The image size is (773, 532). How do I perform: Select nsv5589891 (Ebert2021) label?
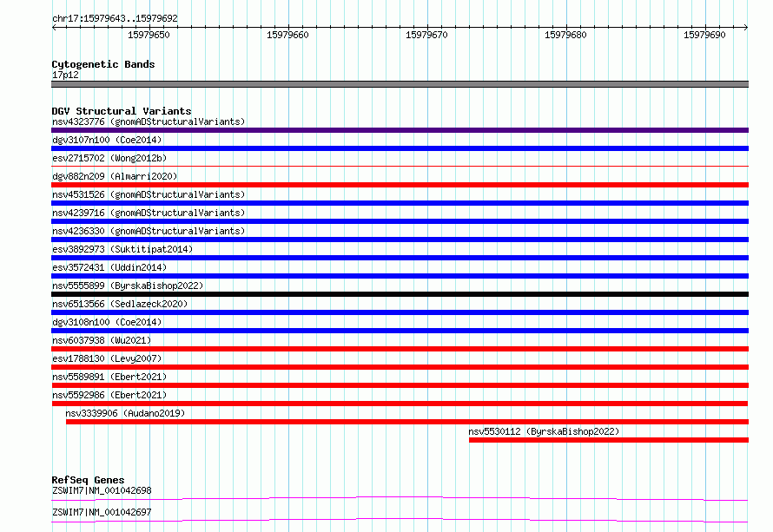[x=109, y=377]
